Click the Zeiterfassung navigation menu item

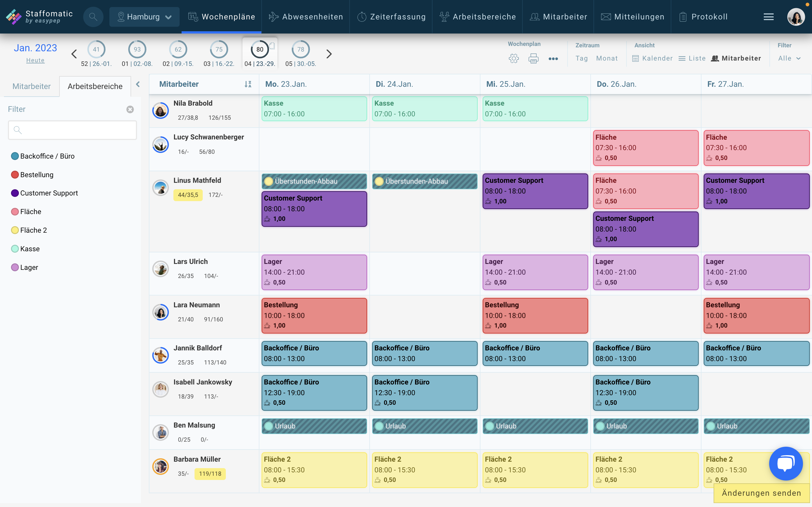tap(392, 16)
